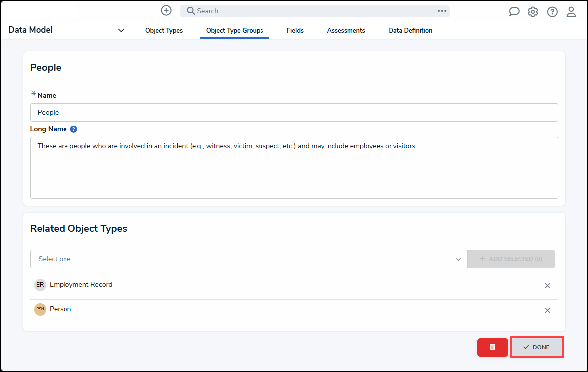
Task: Click the Done button
Action: tap(536, 347)
